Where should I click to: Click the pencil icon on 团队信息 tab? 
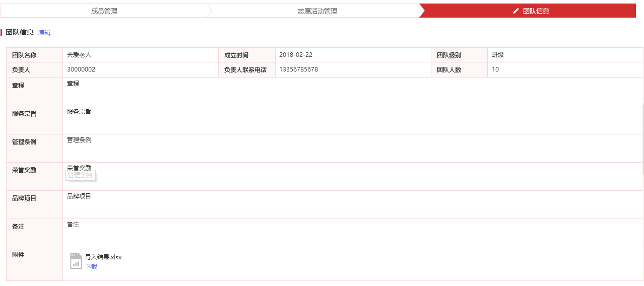[516, 11]
